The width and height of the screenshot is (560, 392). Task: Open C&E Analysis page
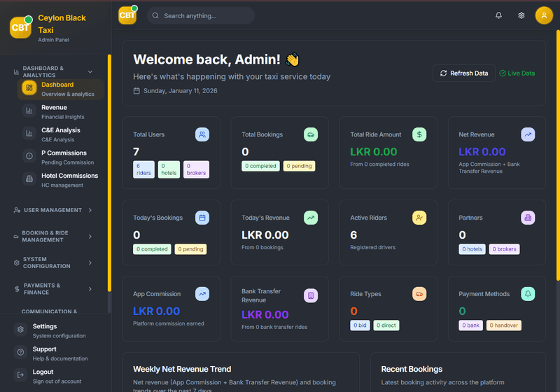(x=61, y=134)
